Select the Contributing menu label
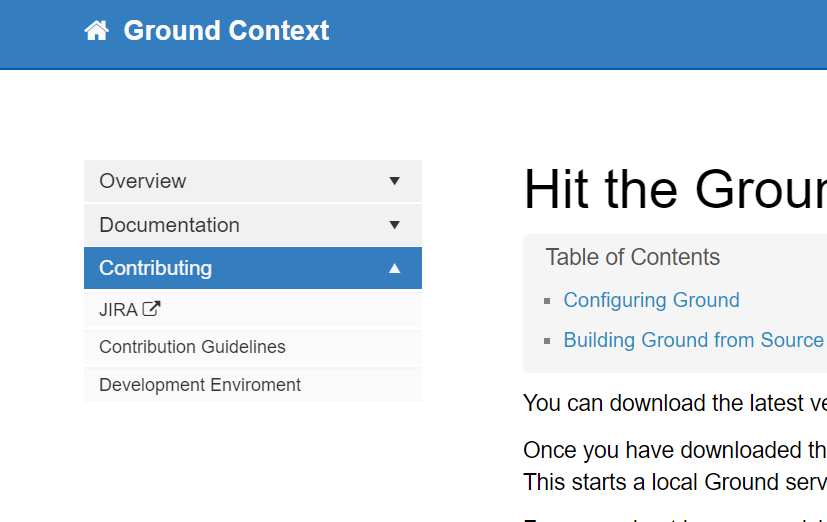The width and height of the screenshot is (827, 522). [156, 268]
